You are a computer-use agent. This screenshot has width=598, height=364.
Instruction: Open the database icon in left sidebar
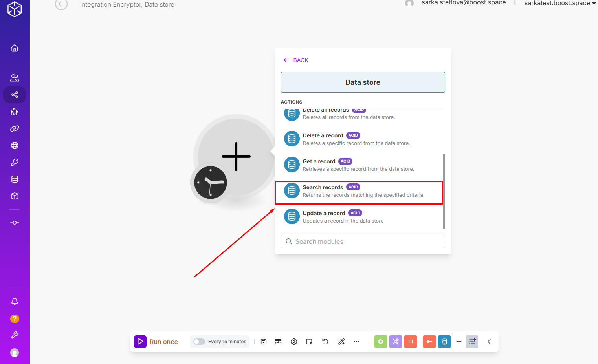pyautogui.click(x=15, y=179)
